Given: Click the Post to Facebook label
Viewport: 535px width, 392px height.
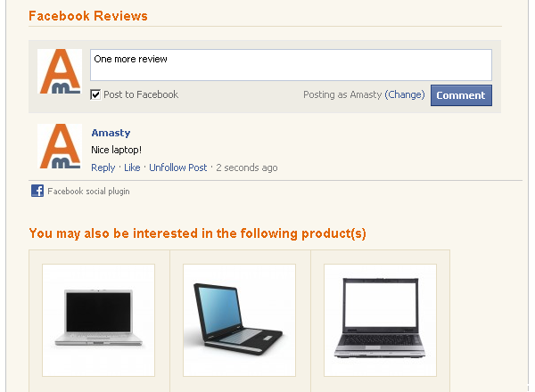Looking at the screenshot, I should [x=141, y=94].
